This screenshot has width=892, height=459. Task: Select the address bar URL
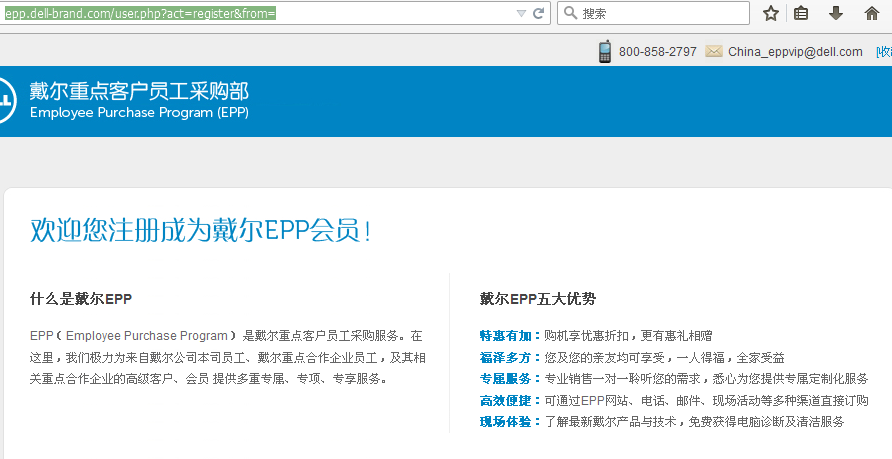point(141,14)
